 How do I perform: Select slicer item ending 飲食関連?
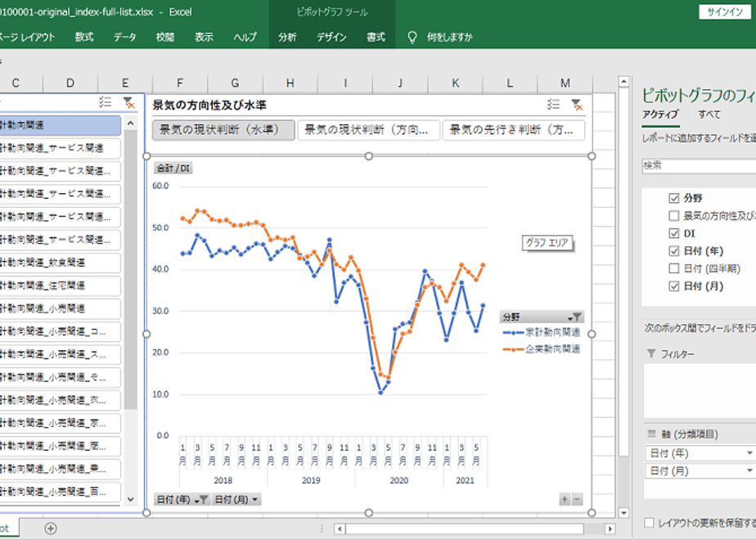pyautogui.click(x=60, y=263)
